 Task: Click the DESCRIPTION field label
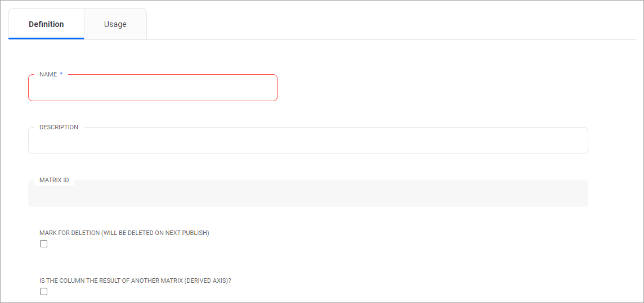coord(59,127)
